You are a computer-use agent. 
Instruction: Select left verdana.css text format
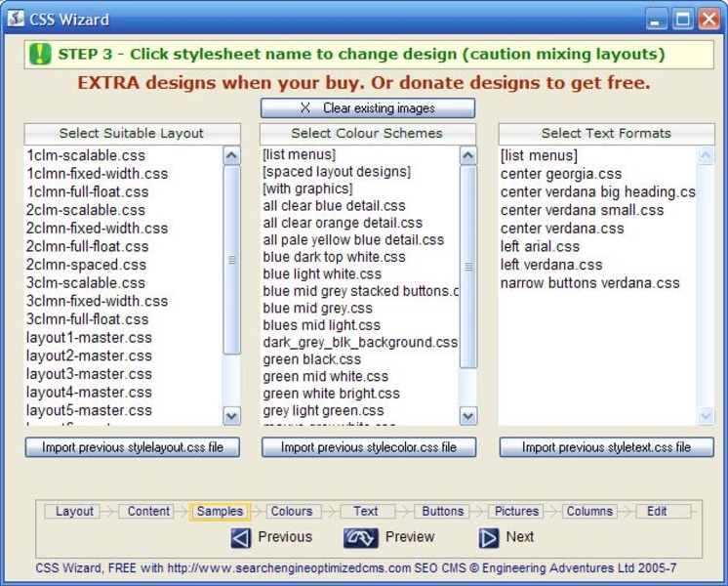point(551,265)
